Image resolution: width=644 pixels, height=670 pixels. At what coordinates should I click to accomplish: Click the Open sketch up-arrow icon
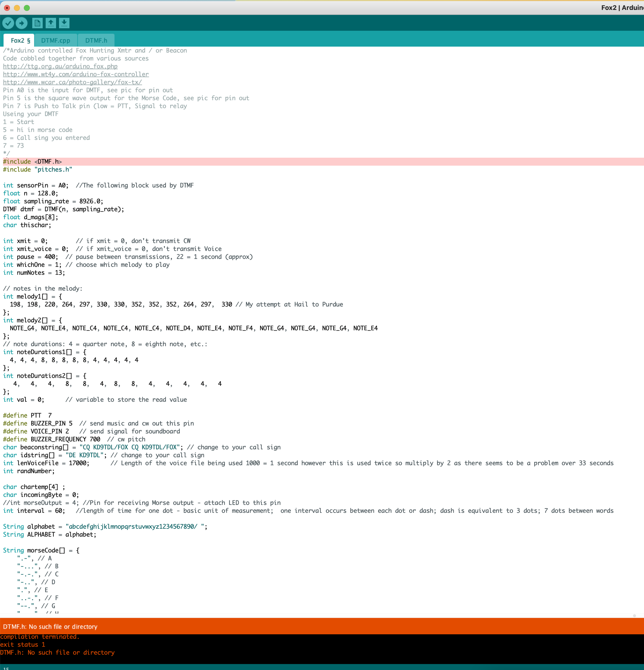click(51, 23)
